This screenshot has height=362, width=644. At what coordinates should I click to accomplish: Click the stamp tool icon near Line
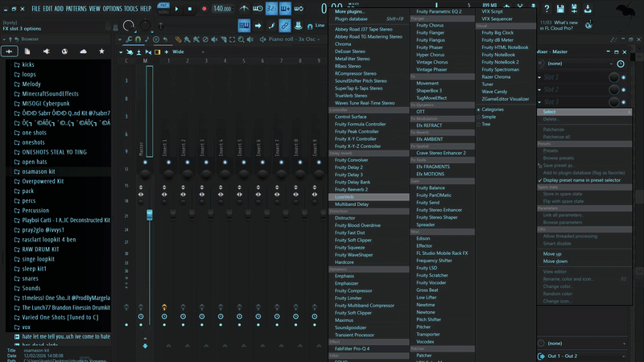[298, 26]
